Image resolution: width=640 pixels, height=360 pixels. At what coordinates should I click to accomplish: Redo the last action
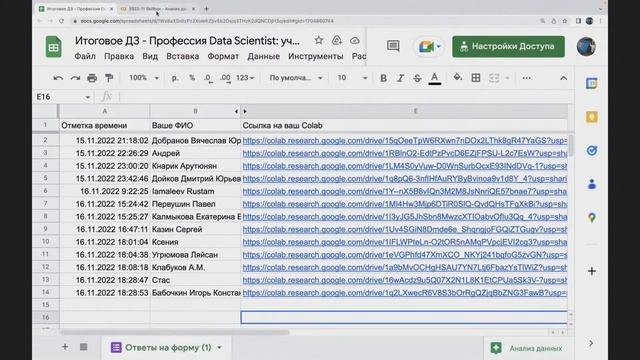(x=75, y=78)
